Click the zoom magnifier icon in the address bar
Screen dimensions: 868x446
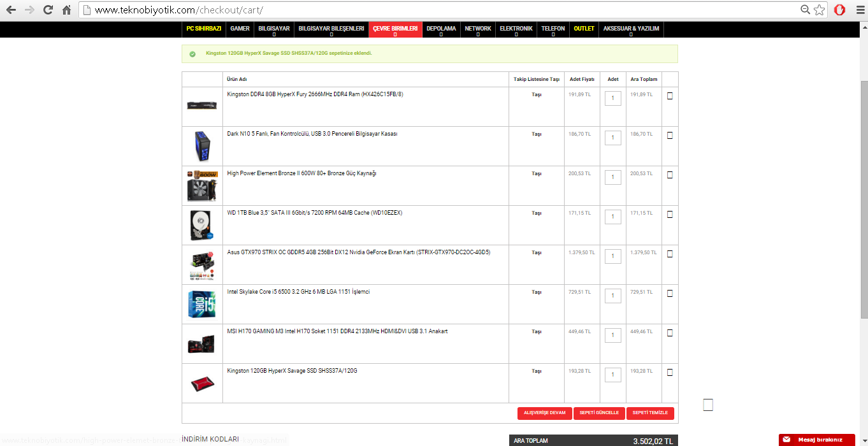[x=806, y=10]
